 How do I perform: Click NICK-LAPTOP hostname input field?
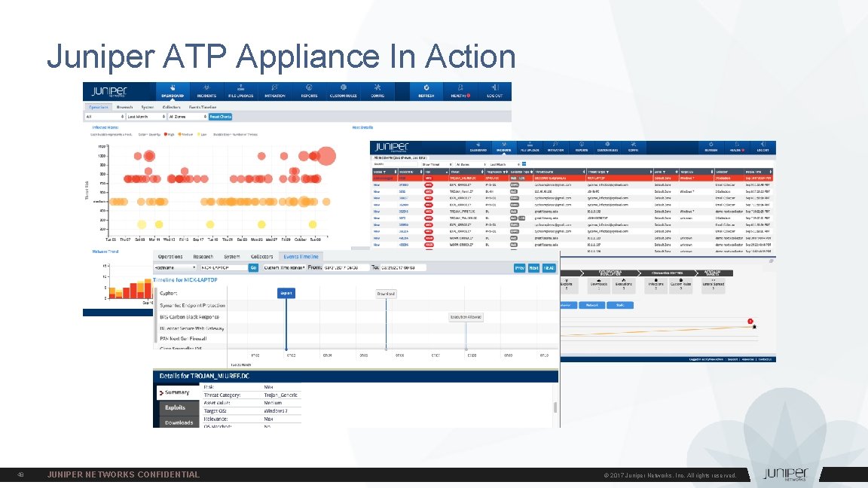(223, 268)
